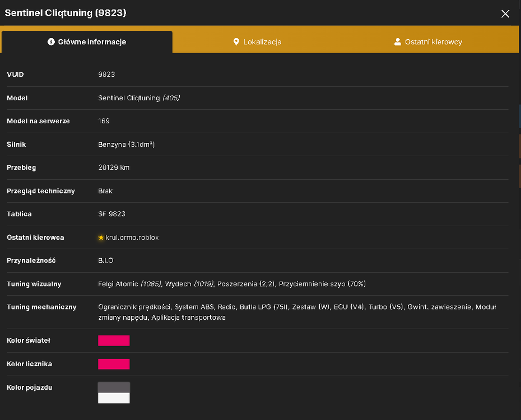The height and width of the screenshot is (420, 521).
Task: Click the dialog title Sentinel Cliqtuning (9823)
Action: pyautogui.click(x=66, y=13)
